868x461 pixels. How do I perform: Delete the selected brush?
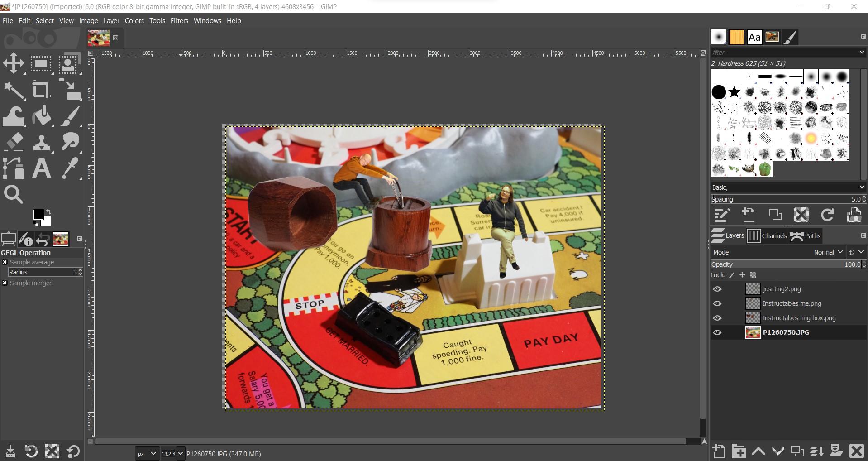coord(801,215)
